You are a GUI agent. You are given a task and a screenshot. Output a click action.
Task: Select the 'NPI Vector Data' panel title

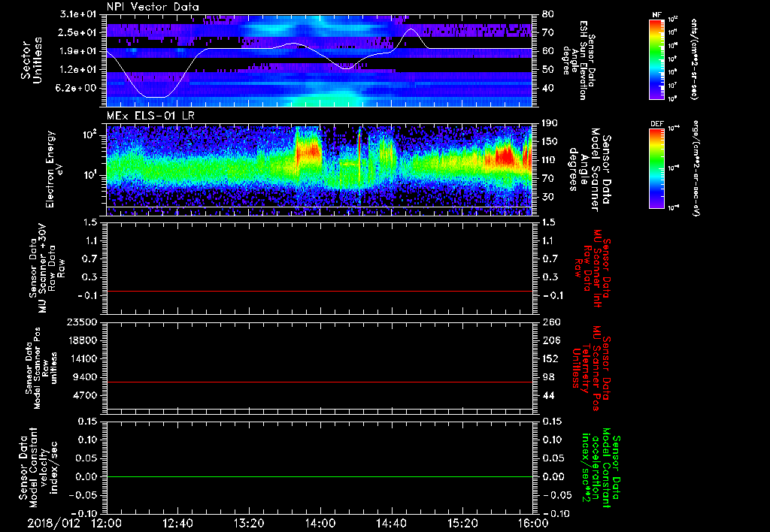(x=153, y=7)
